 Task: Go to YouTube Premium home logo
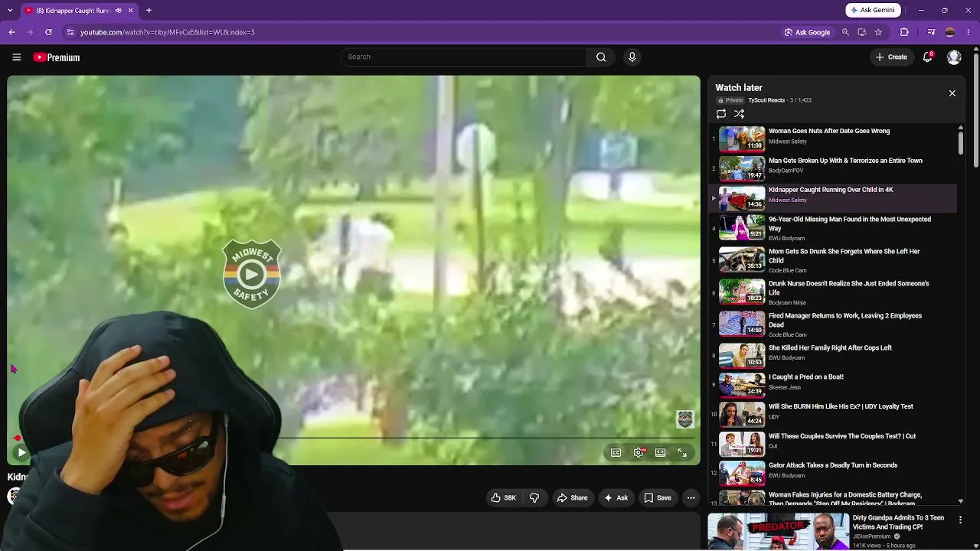pos(57,57)
